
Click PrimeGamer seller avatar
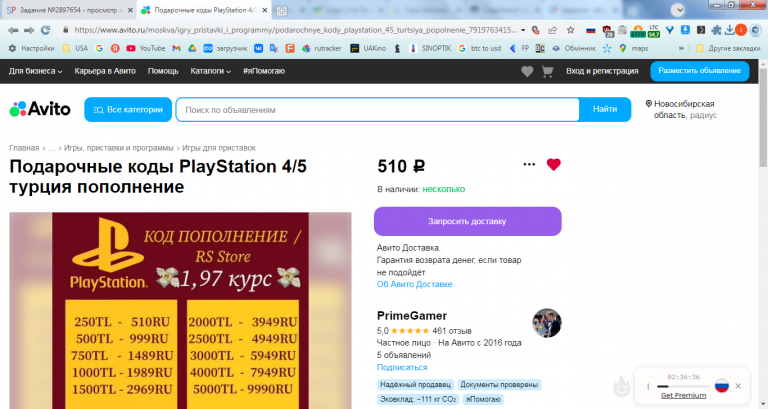(547, 323)
